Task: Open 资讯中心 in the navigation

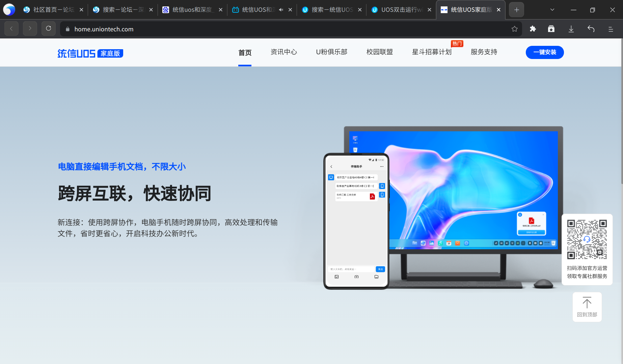Action: click(x=284, y=52)
